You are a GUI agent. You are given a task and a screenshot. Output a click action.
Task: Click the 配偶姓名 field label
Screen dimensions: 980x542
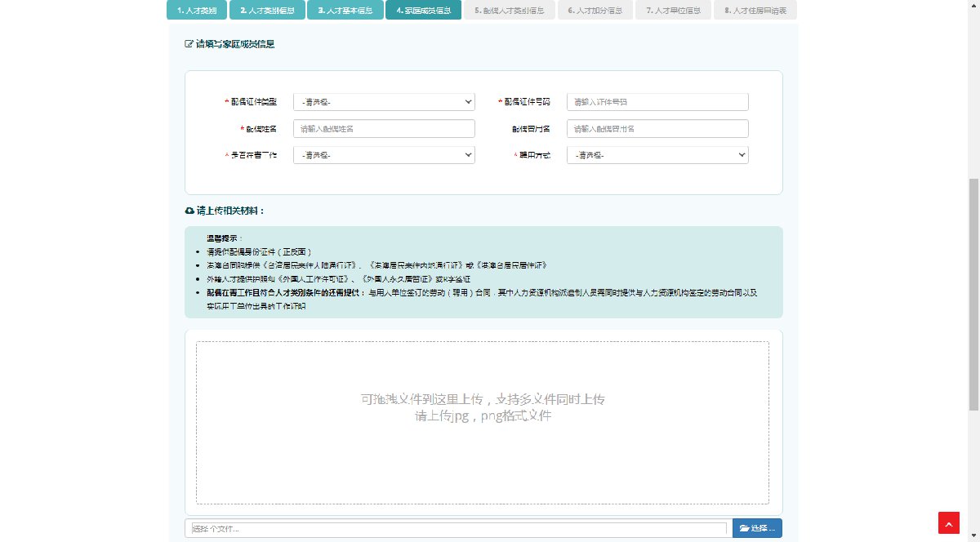tap(262, 129)
